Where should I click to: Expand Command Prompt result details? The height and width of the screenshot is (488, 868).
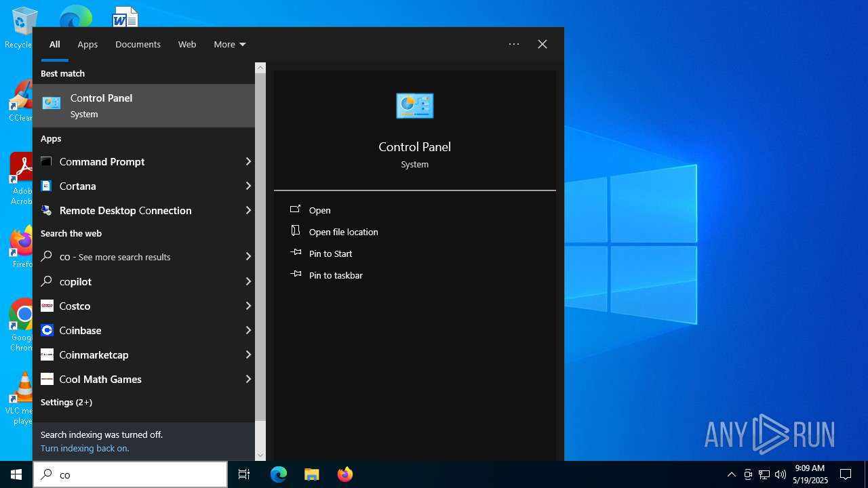tap(248, 161)
